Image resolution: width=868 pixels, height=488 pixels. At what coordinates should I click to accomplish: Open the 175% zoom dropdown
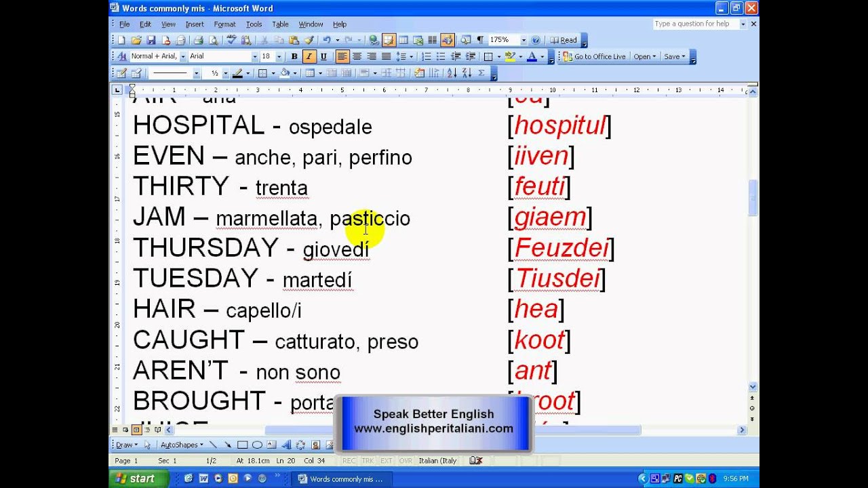coord(524,40)
